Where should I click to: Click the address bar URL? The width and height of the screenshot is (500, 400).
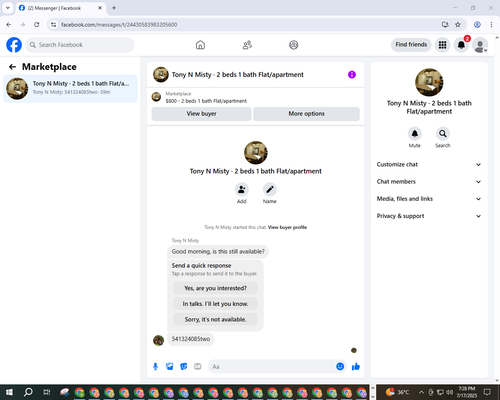point(119,25)
